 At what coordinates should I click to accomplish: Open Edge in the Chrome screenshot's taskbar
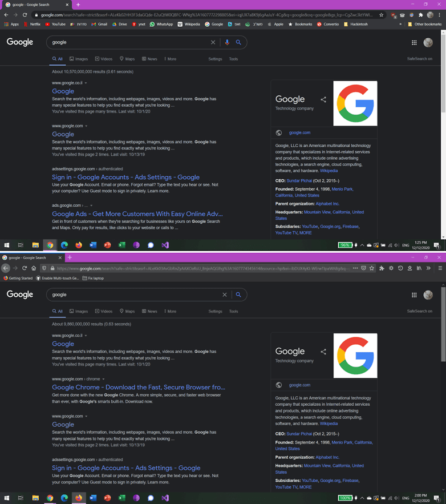(x=64, y=245)
